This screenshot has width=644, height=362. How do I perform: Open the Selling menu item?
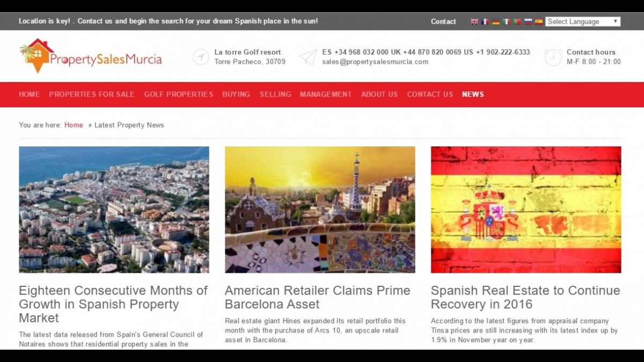click(x=275, y=94)
